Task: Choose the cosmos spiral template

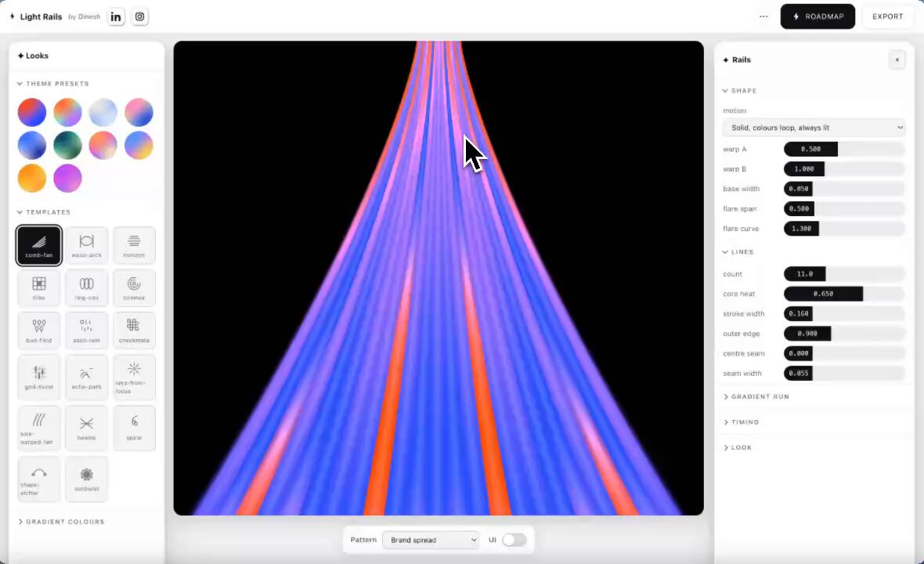Action: [x=134, y=287]
